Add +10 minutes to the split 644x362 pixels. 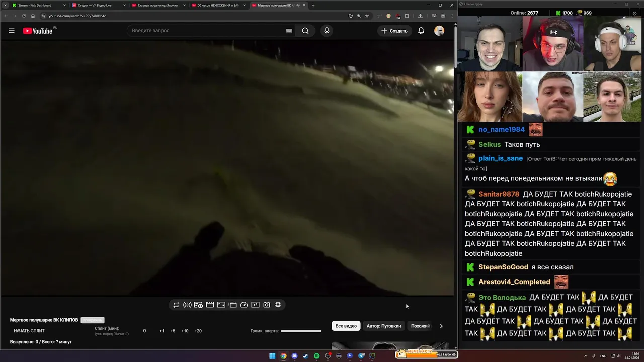click(x=185, y=331)
